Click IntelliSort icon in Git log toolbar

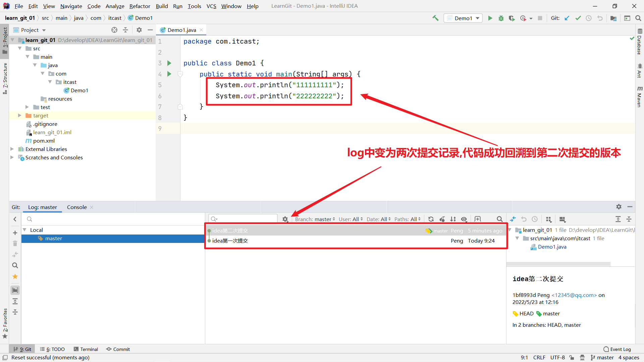pyautogui.click(x=453, y=219)
